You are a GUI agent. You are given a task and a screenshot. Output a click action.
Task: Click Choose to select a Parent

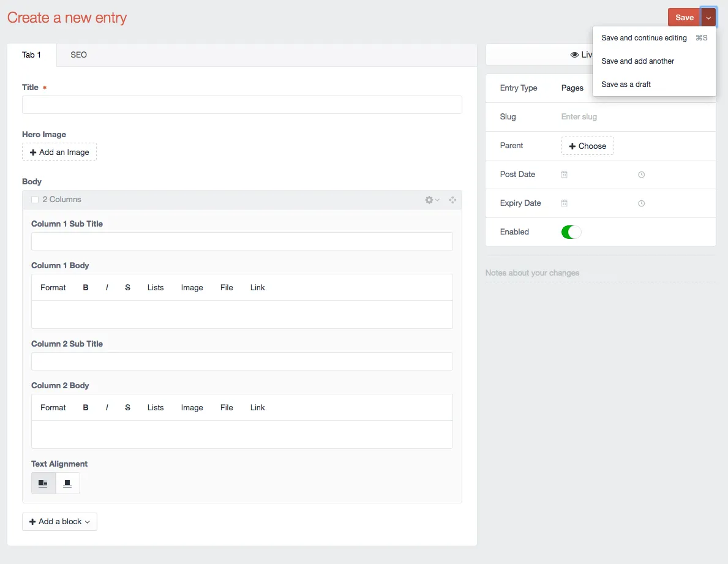point(587,146)
